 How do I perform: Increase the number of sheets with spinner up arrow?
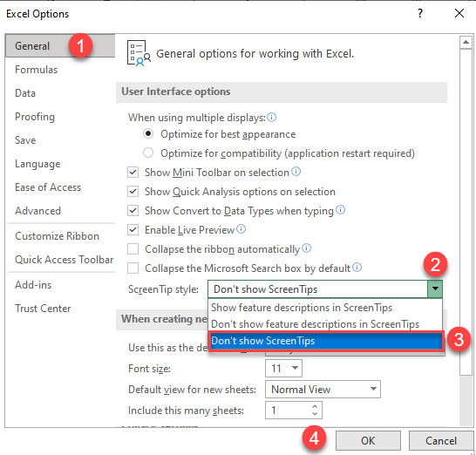coord(315,406)
